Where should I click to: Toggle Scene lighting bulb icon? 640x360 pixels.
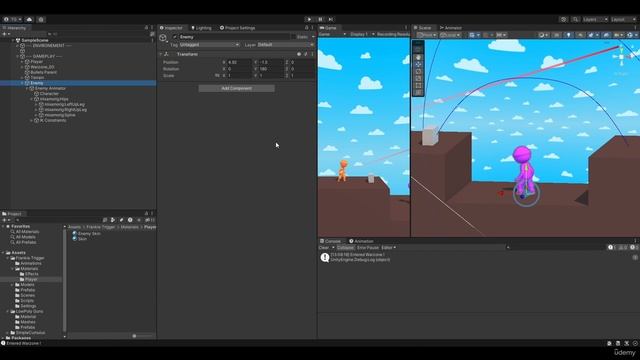coord(568,35)
